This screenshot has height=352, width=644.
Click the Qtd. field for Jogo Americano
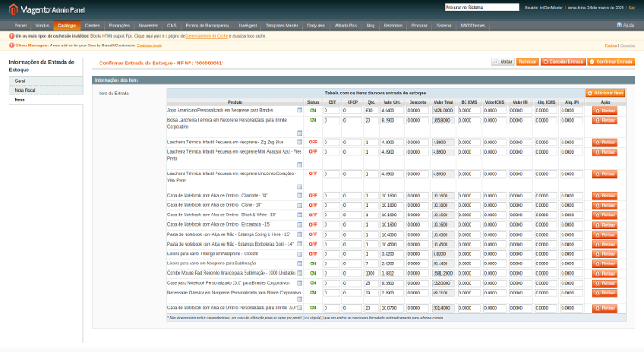click(x=371, y=111)
